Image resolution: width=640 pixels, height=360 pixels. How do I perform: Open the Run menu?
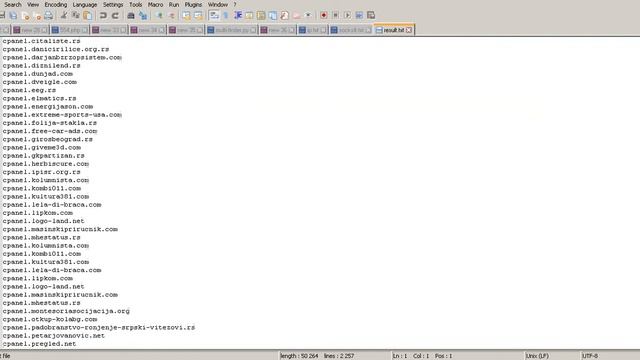pos(174,4)
